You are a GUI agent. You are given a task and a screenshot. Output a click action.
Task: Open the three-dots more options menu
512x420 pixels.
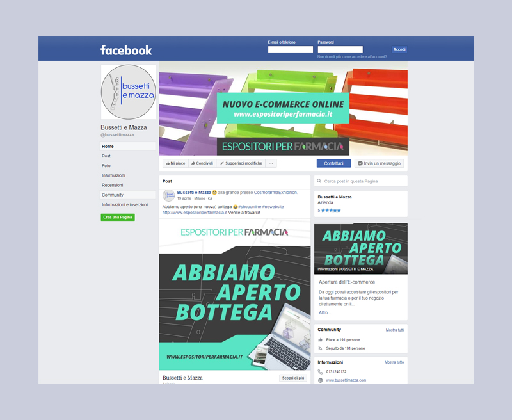[x=271, y=163]
